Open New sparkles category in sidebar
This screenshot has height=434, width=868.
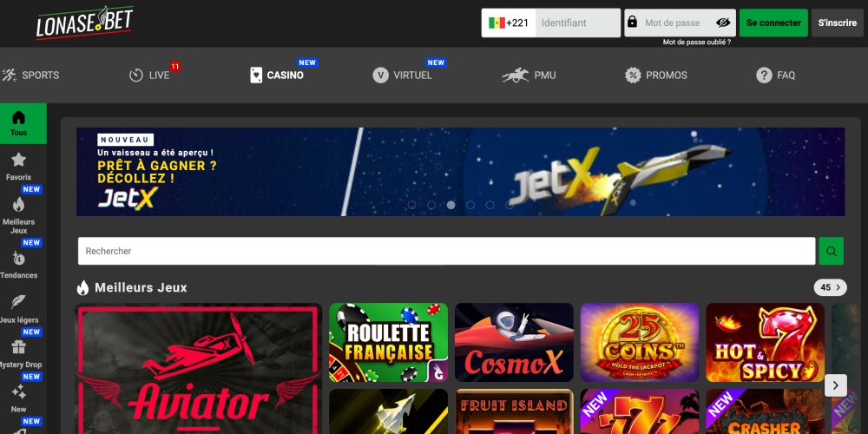[x=19, y=399]
